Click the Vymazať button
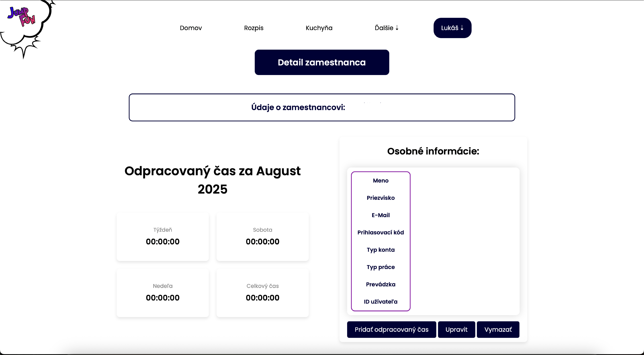The image size is (644, 355). pos(498,329)
